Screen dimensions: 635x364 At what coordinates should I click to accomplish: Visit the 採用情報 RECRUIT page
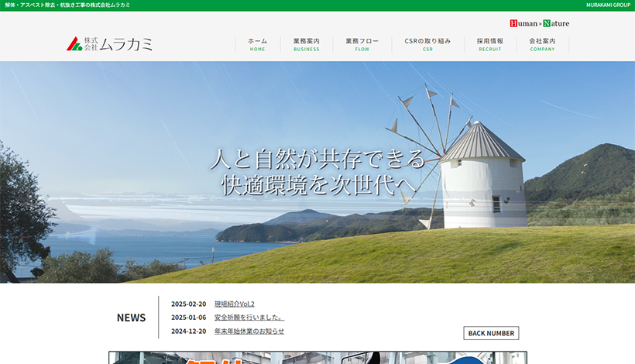(x=489, y=44)
